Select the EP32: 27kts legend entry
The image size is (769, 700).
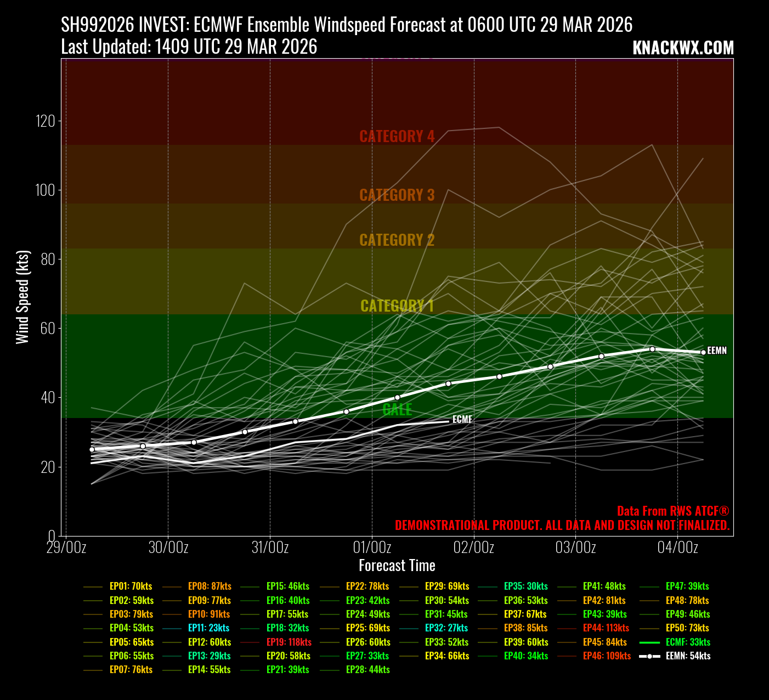pyautogui.click(x=446, y=628)
